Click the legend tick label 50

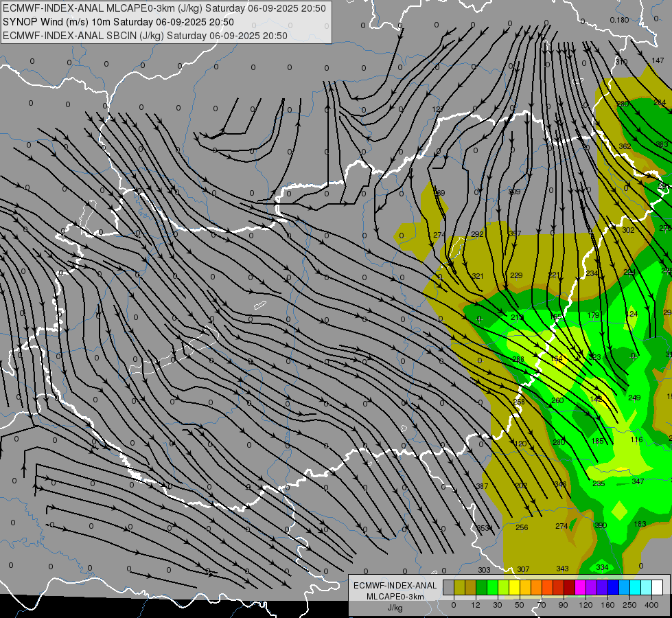(x=519, y=605)
